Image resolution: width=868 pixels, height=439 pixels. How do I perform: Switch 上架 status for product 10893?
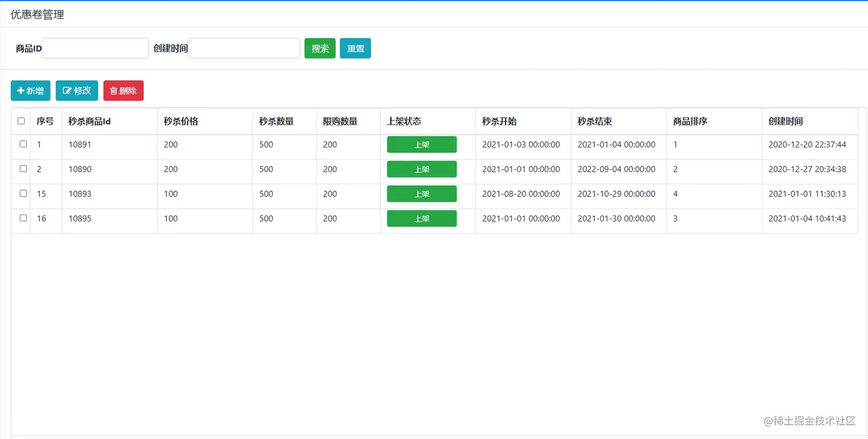422,194
